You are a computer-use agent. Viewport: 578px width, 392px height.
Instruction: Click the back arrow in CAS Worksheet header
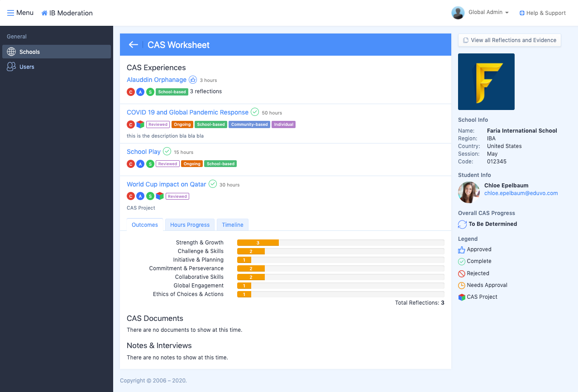[x=133, y=45]
